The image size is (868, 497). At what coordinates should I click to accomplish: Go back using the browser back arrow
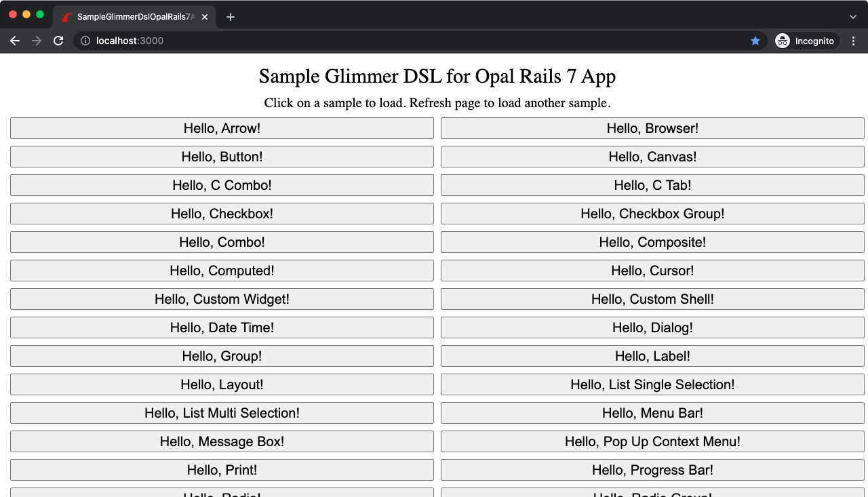15,41
